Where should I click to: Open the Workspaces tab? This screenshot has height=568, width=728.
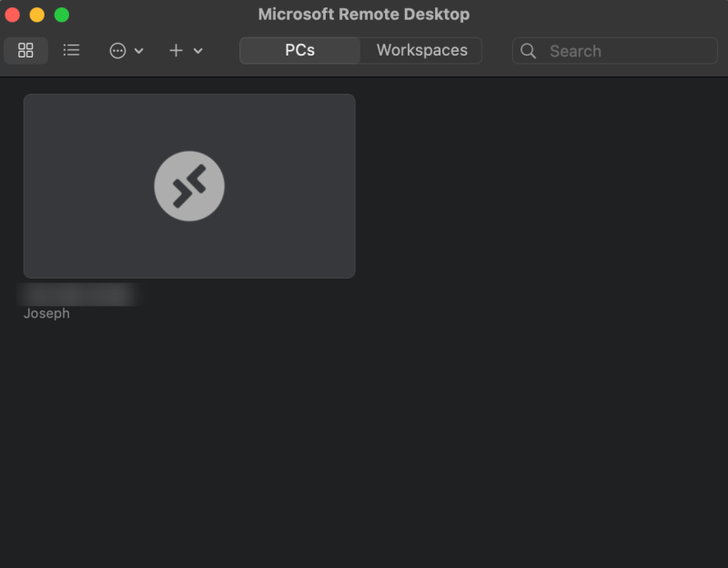point(420,50)
